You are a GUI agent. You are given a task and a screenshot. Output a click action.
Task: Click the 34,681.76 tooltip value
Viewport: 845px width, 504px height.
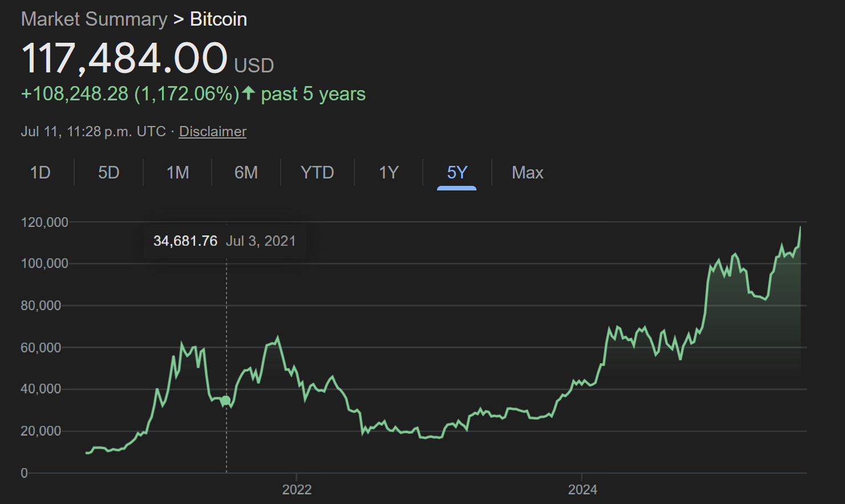185,241
